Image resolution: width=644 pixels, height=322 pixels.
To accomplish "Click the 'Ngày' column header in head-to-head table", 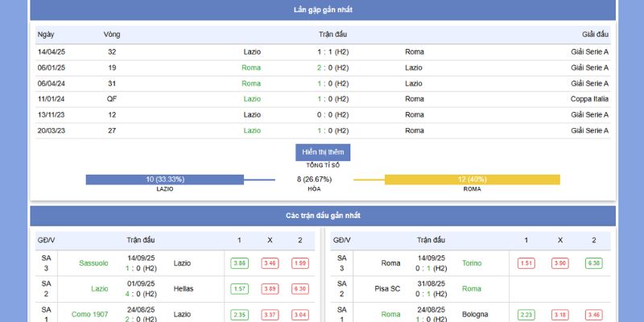I will click(x=46, y=35).
